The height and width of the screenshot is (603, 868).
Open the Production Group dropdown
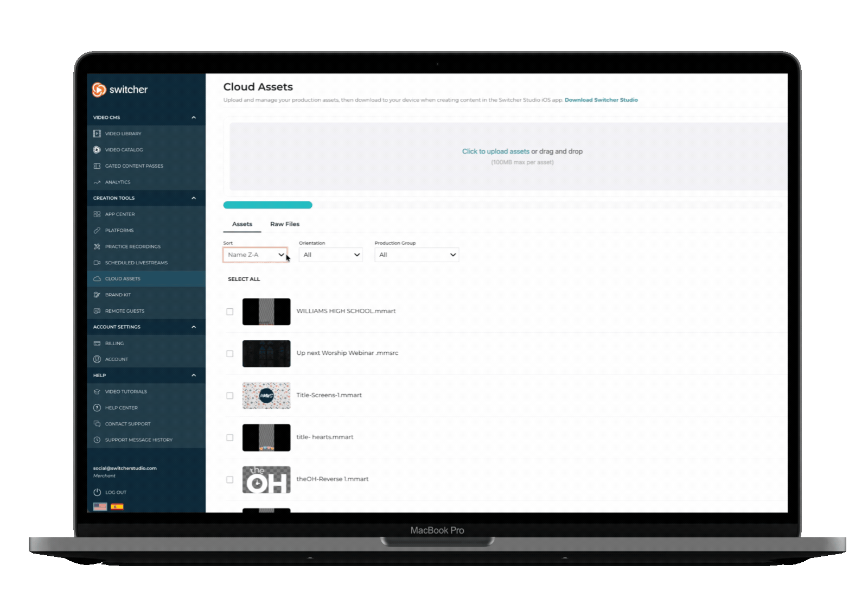[417, 255]
